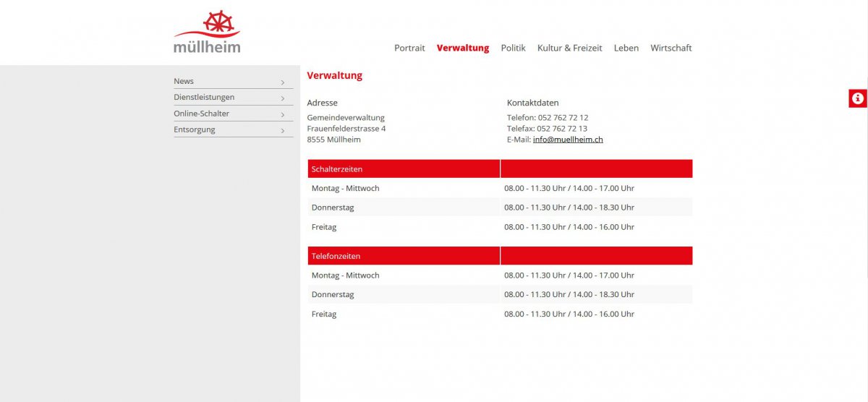Screen dimensions: 868x402
Task: Click the Telefonzeiten table header
Action: [x=336, y=257]
